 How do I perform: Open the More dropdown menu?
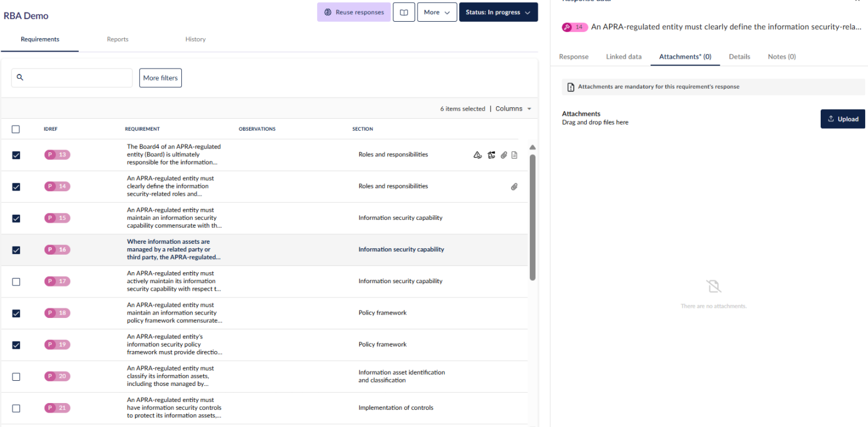(437, 12)
